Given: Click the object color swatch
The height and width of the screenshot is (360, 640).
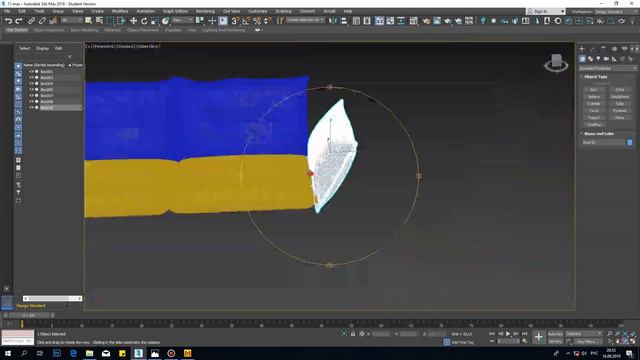Looking at the screenshot, I should click(630, 142).
